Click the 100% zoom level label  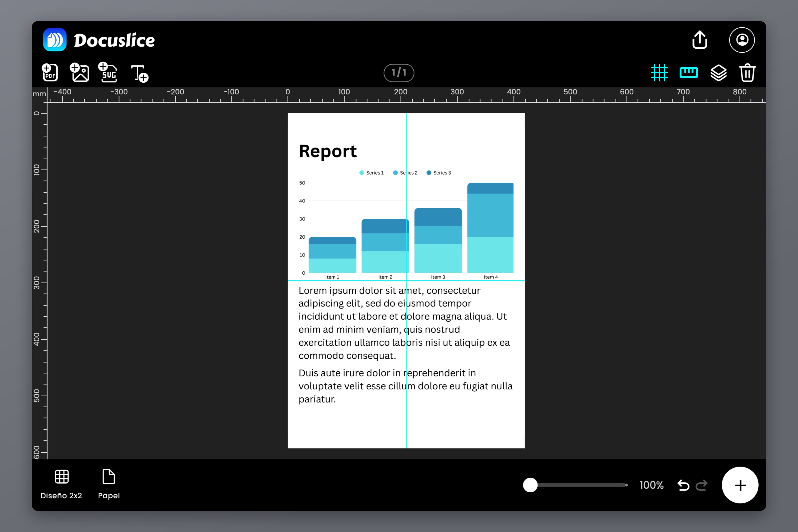tap(651, 485)
